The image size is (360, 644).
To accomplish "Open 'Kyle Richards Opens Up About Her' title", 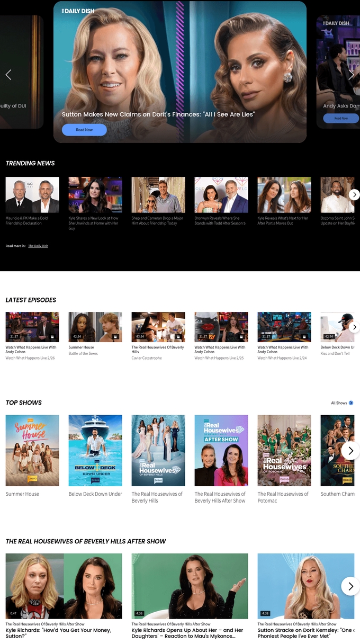I will (x=187, y=633).
